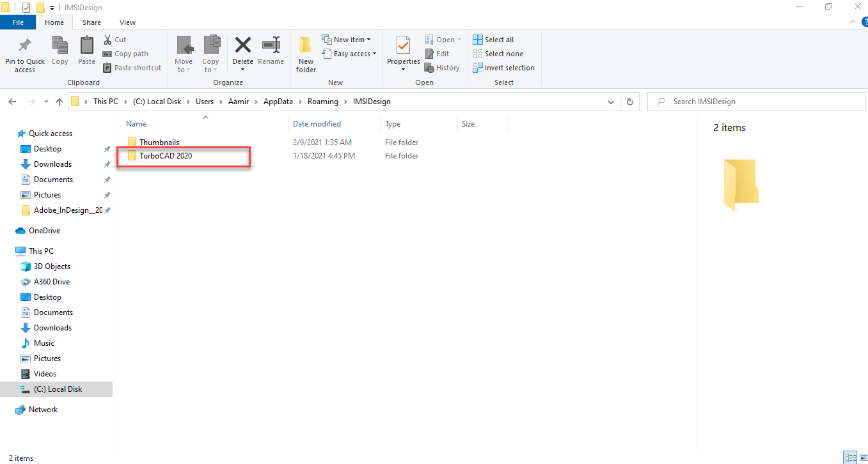Open the Easy access dropdown

pos(349,54)
